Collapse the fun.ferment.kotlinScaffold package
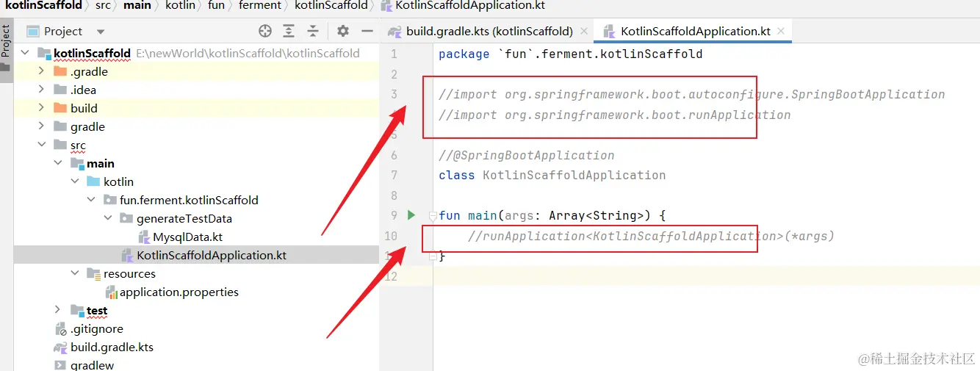This screenshot has width=980, height=371. click(x=91, y=200)
